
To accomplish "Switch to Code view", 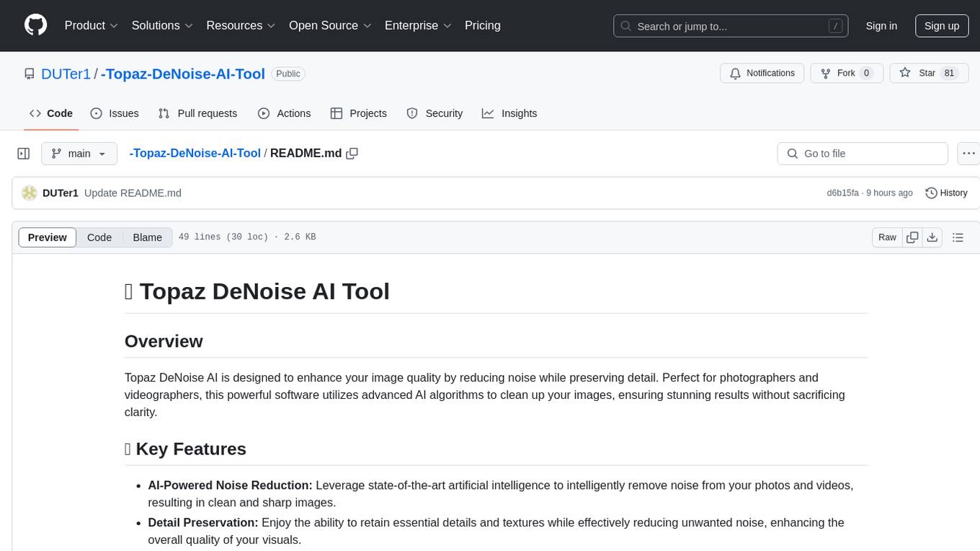I will [x=99, y=237].
